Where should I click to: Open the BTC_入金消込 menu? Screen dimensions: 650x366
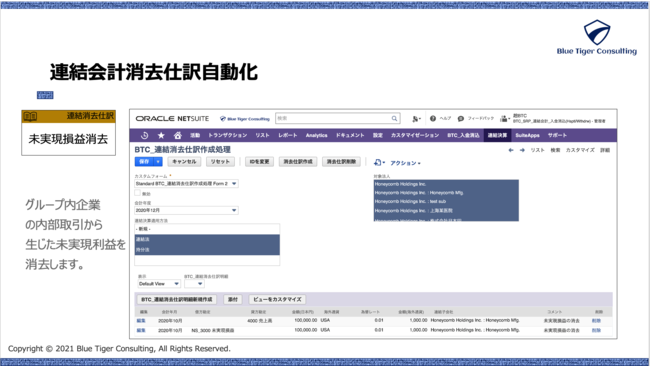pos(463,135)
